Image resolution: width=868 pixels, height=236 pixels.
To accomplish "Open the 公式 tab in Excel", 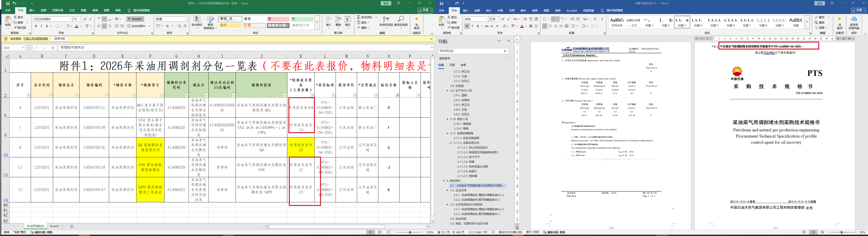I will [72, 10].
